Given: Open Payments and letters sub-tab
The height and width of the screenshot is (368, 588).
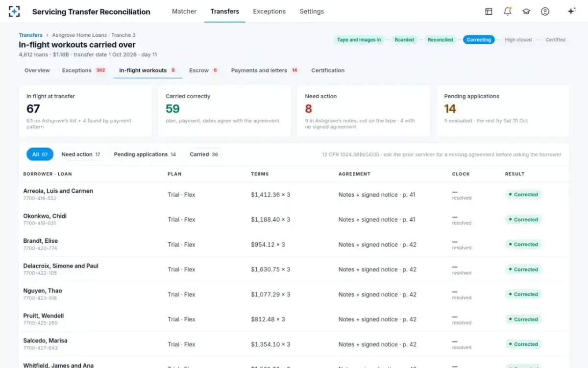Looking at the screenshot, I should point(265,70).
